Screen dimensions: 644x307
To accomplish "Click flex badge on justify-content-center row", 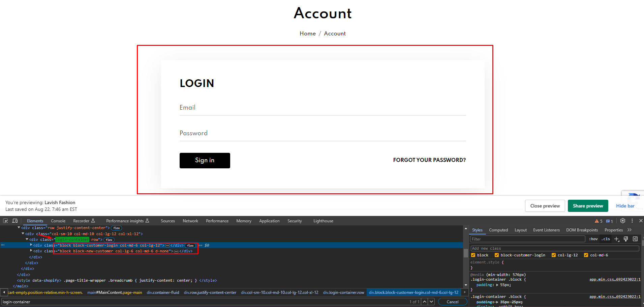I will [x=117, y=228].
